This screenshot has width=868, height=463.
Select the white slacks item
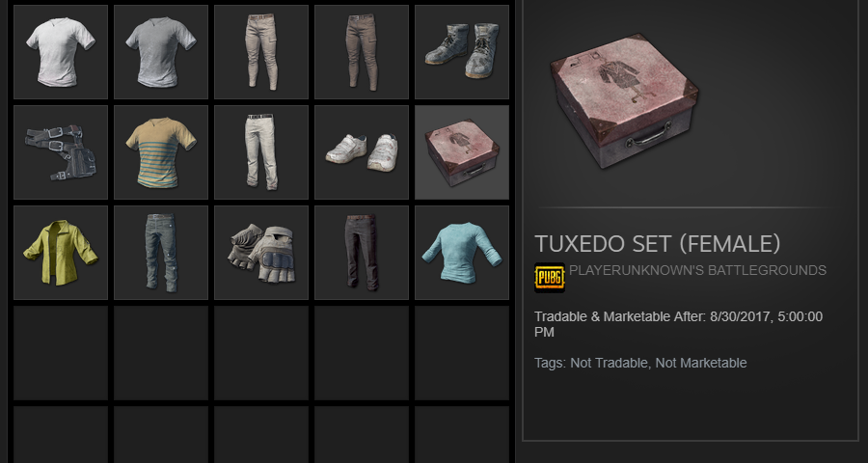261,152
